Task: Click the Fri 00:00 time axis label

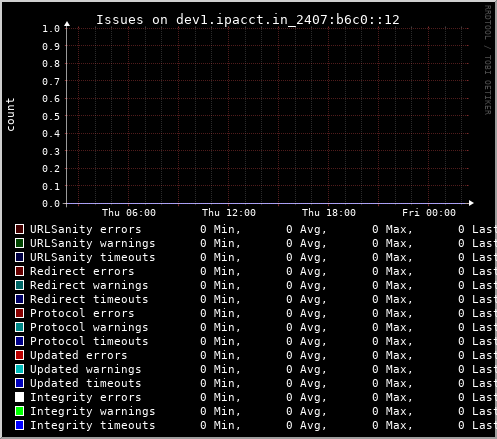Action: pyautogui.click(x=429, y=213)
